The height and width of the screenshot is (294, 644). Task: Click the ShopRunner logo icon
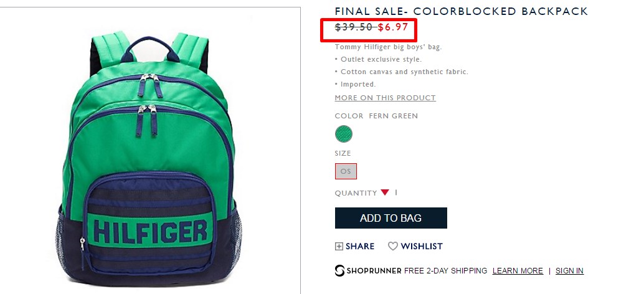click(339, 270)
